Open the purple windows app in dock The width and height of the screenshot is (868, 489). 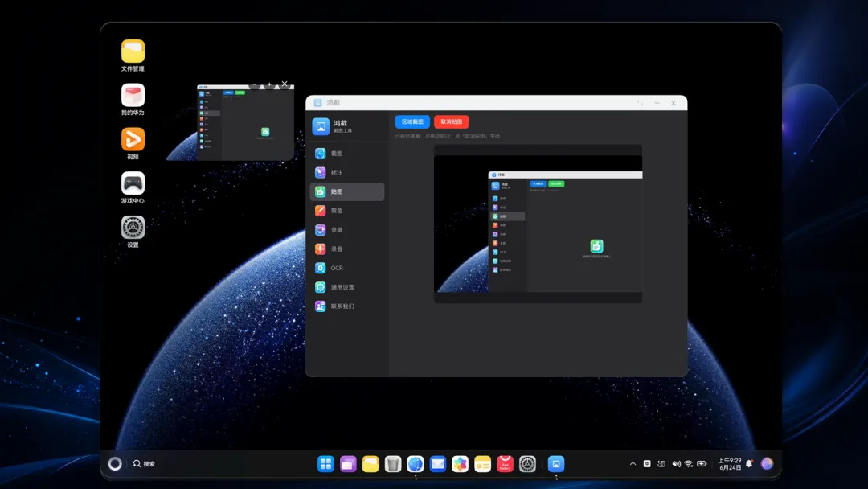click(x=348, y=464)
